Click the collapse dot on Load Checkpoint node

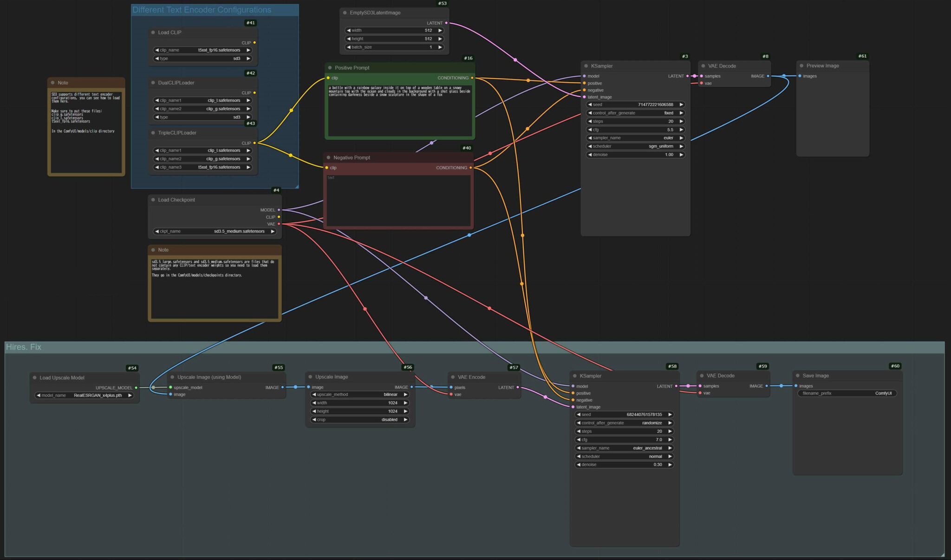point(153,200)
